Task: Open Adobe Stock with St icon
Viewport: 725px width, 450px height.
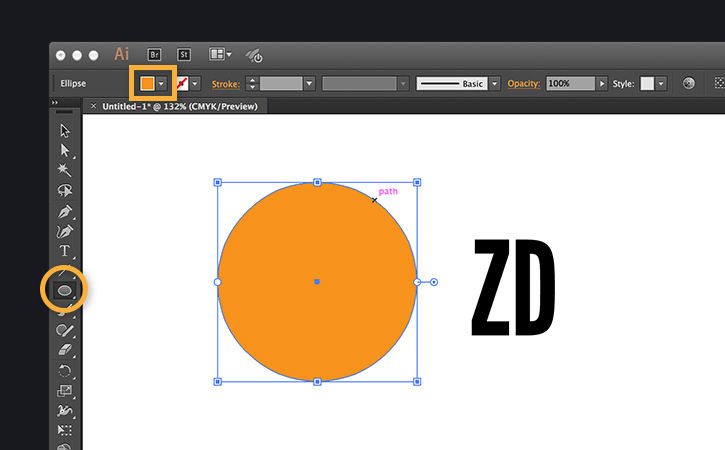Action: point(184,55)
